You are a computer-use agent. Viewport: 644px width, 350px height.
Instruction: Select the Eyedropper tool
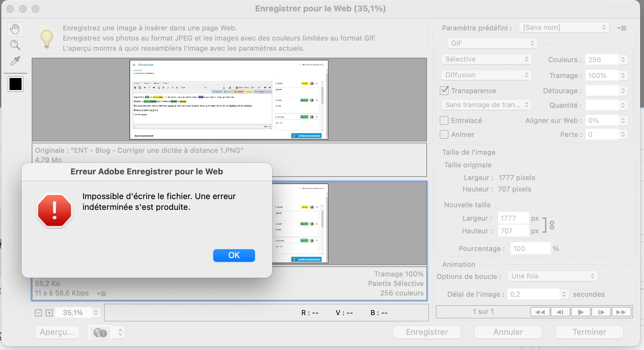(x=15, y=61)
